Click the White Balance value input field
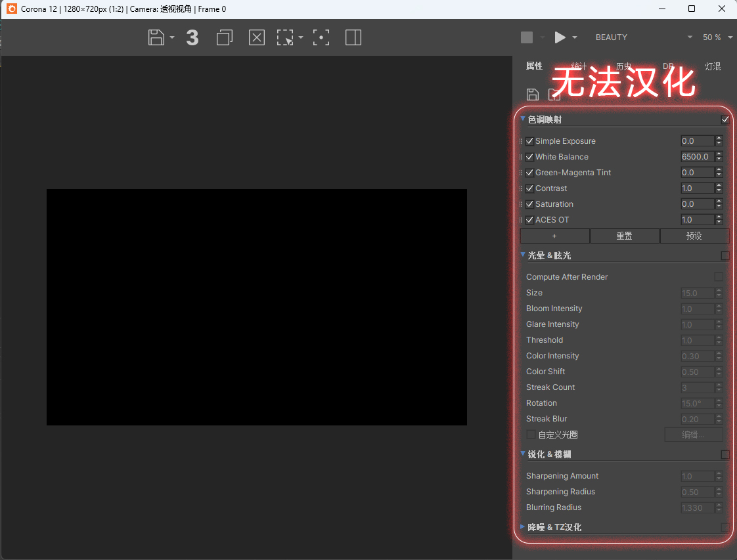The image size is (737, 560). point(696,156)
